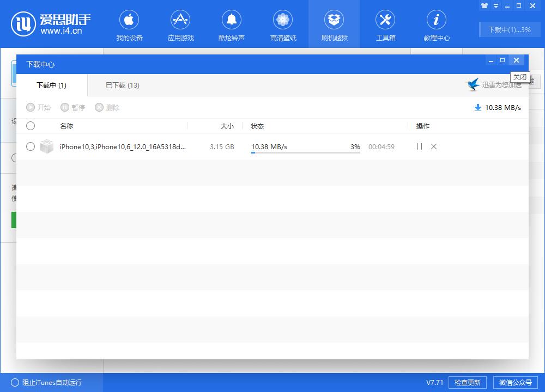This screenshot has height=392, width=545.
Task: Check the select-all checkbox in the header
Action: coord(31,126)
